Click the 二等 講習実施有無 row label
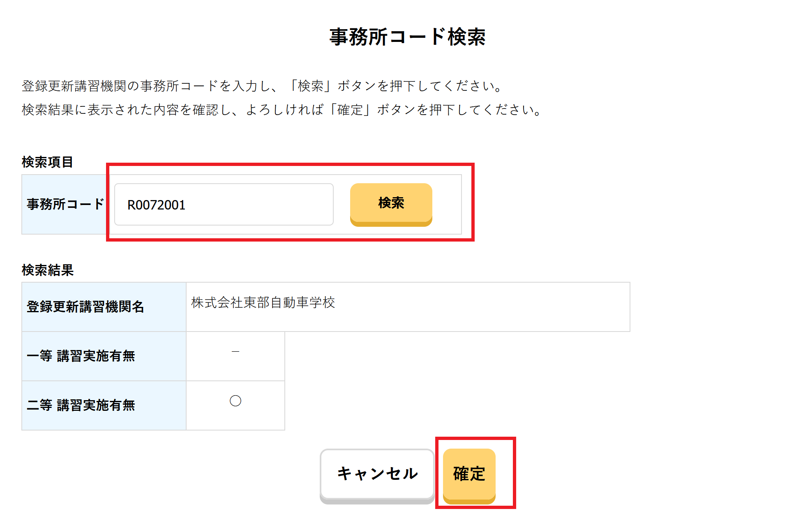This screenshot has width=810, height=532. tap(81, 405)
